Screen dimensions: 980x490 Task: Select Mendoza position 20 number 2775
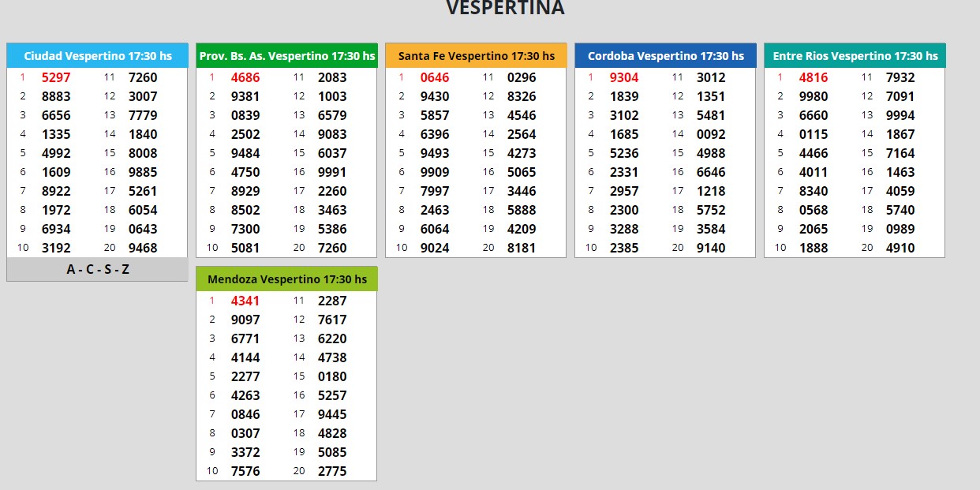[332, 471]
